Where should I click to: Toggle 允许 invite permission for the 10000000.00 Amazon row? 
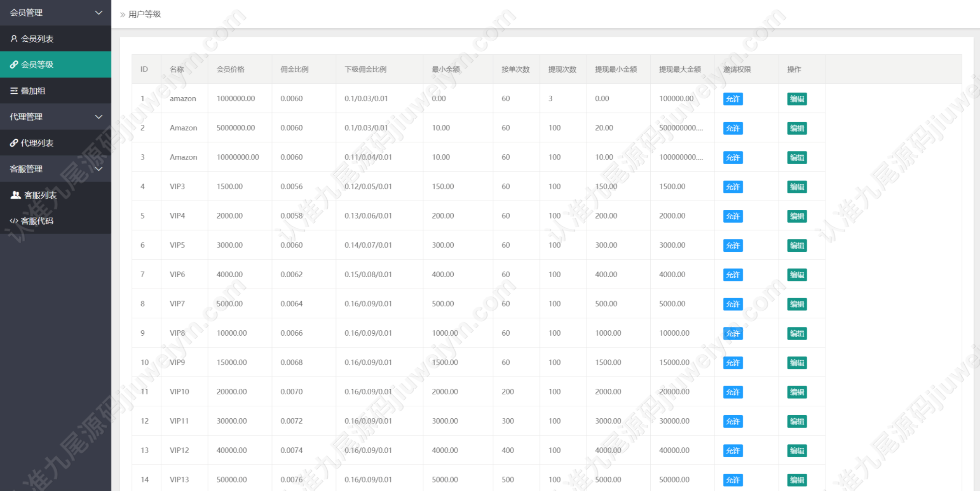733,157
